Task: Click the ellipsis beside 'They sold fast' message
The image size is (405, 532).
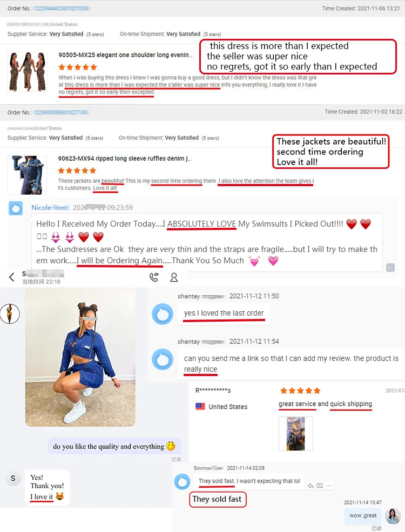Action: (329, 486)
